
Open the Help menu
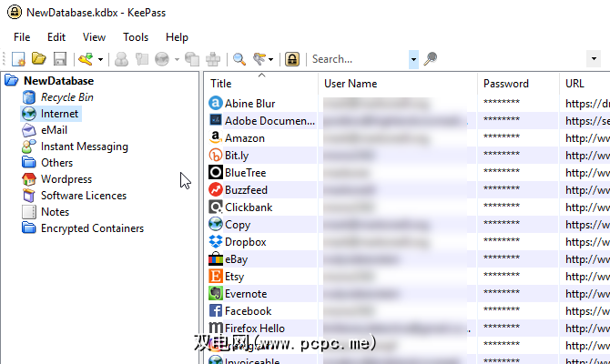pyautogui.click(x=177, y=37)
